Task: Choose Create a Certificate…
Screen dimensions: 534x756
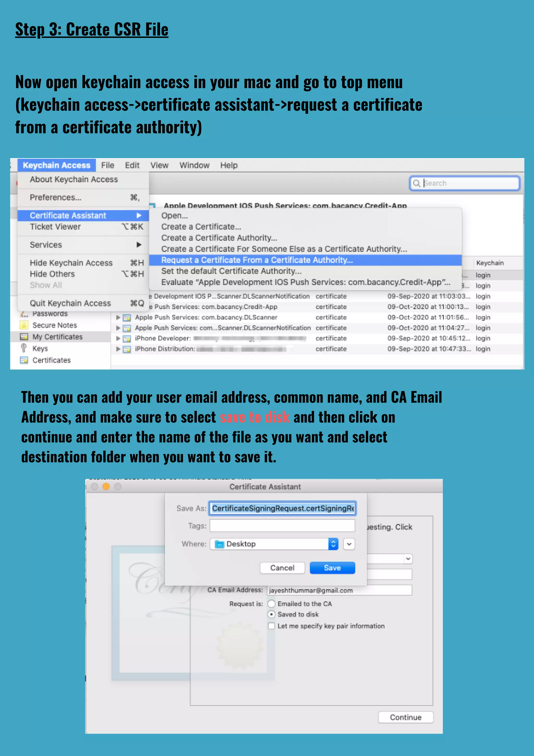Action: (305, 227)
